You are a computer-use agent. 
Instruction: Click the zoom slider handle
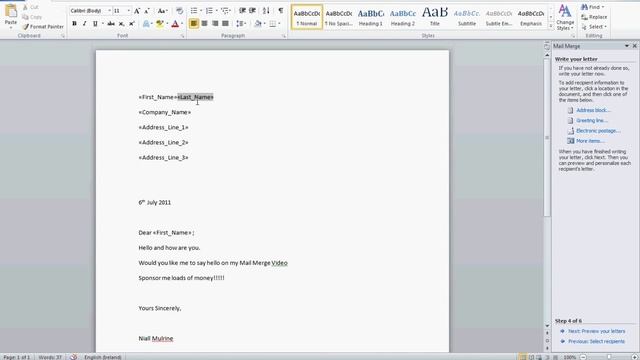click(x=609, y=357)
